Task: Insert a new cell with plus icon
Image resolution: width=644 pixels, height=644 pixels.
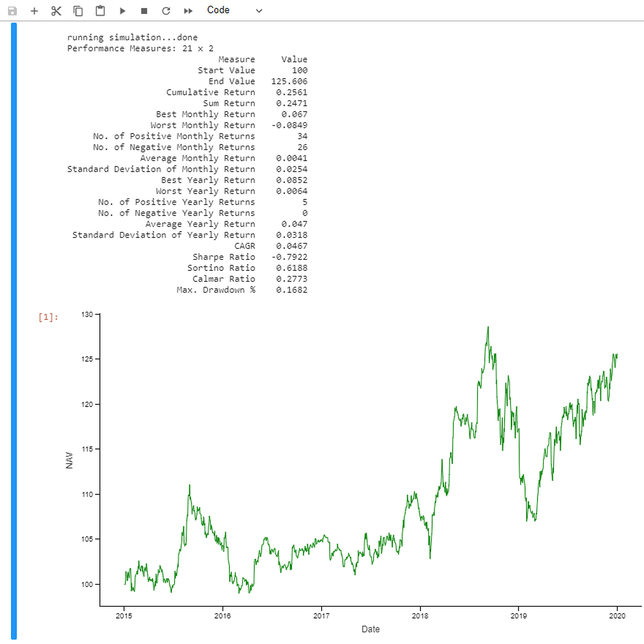Action: tap(34, 11)
